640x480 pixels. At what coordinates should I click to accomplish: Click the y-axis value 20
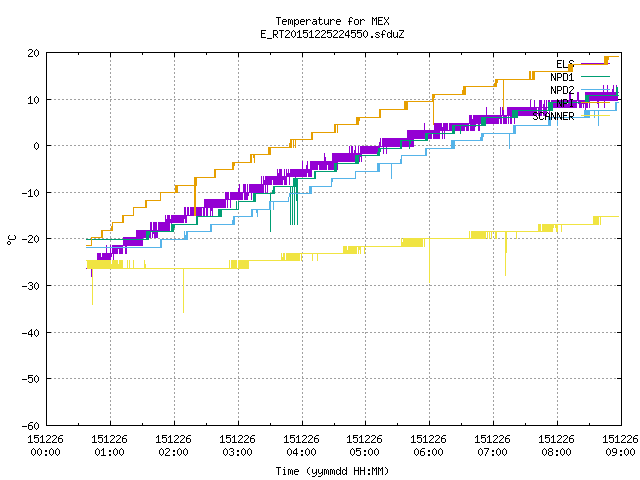[x=33, y=53]
